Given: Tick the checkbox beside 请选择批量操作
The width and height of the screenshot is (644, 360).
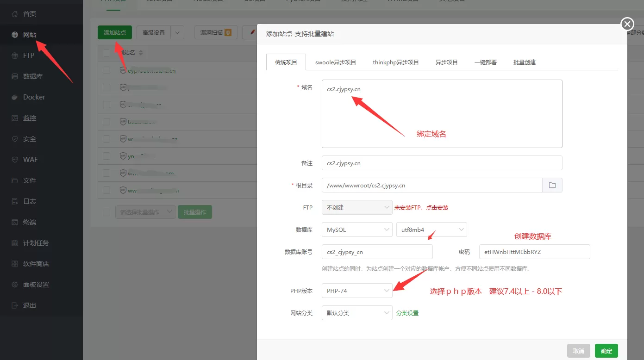Looking at the screenshot, I should [106, 212].
